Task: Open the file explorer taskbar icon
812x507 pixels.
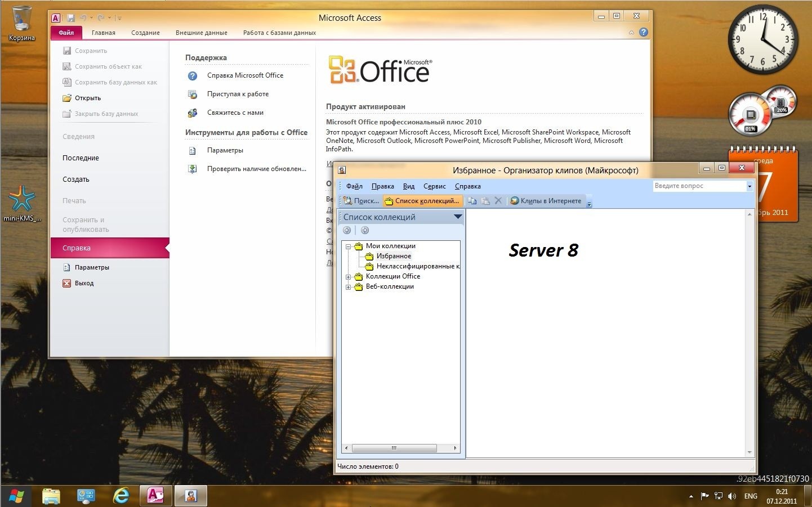Action: pyautogui.click(x=51, y=496)
